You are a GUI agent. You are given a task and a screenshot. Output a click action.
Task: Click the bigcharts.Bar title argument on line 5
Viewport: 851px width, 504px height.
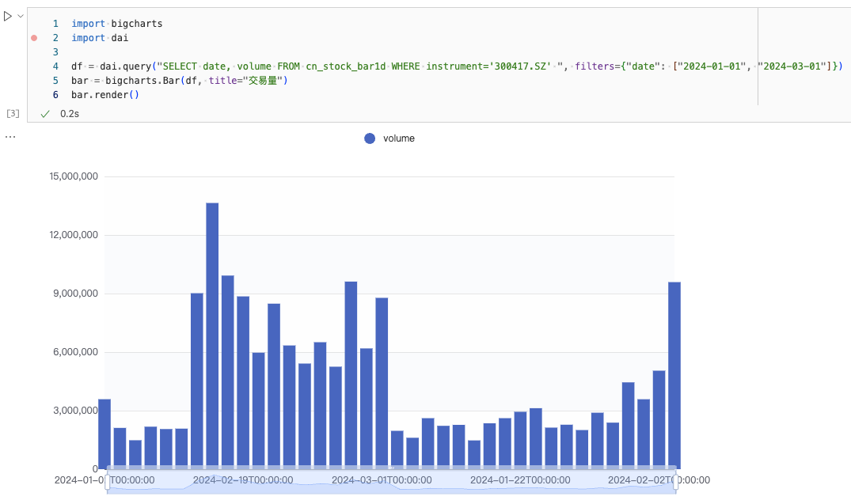[247, 81]
